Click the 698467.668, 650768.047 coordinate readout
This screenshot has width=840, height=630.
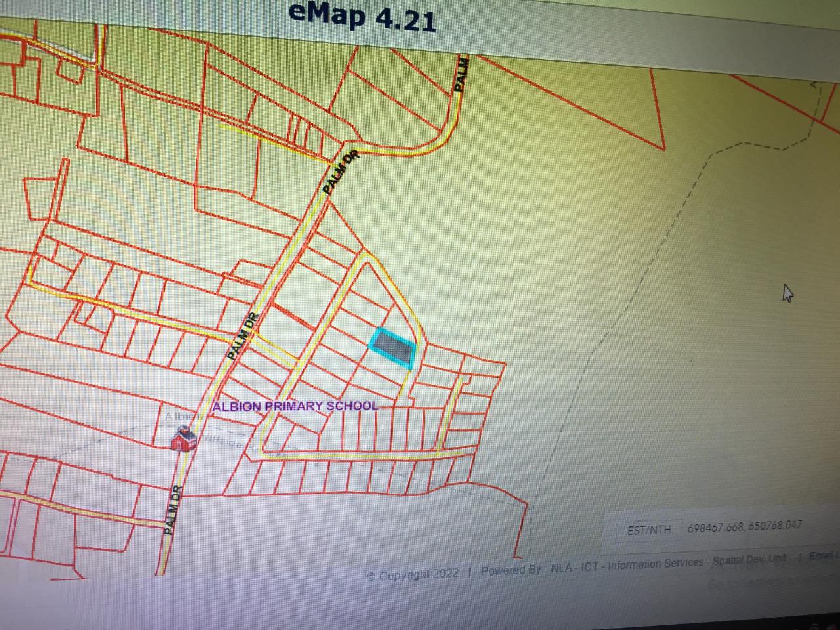[x=744, y=526]
